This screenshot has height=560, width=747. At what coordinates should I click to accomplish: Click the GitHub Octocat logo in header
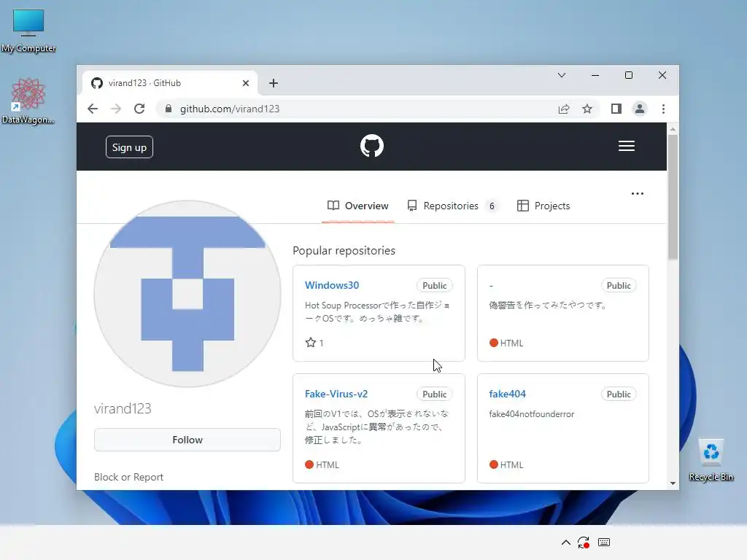pyautogui.click(x=371, y=146)
